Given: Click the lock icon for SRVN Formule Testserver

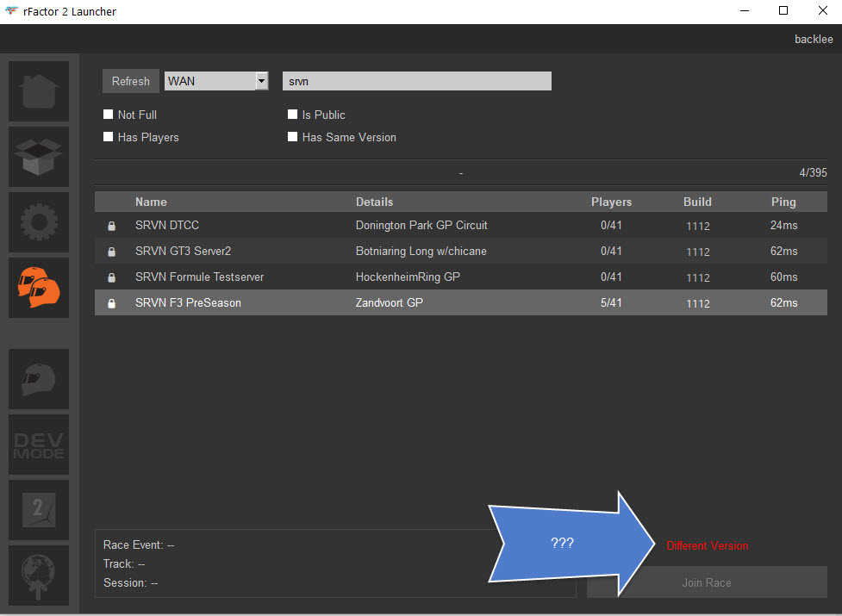Looking at the screenshot, I should click(112, 277).
